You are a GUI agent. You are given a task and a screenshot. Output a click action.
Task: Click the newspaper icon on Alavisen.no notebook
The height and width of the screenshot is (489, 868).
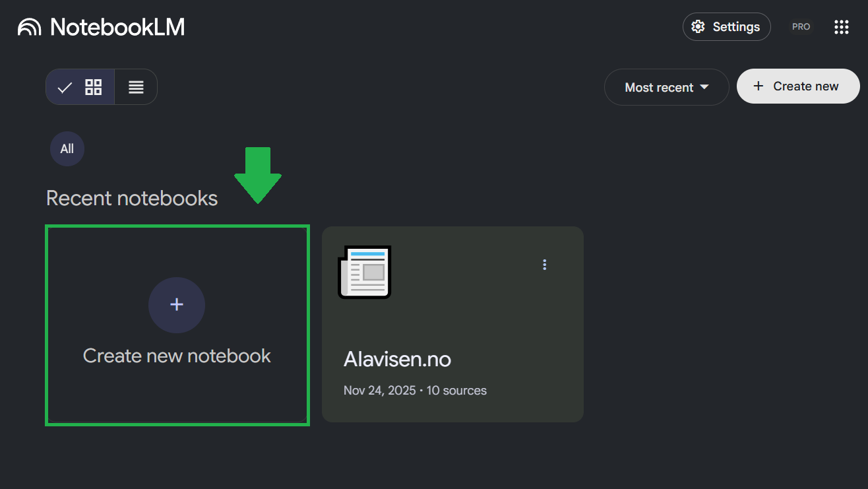(364, 272)
